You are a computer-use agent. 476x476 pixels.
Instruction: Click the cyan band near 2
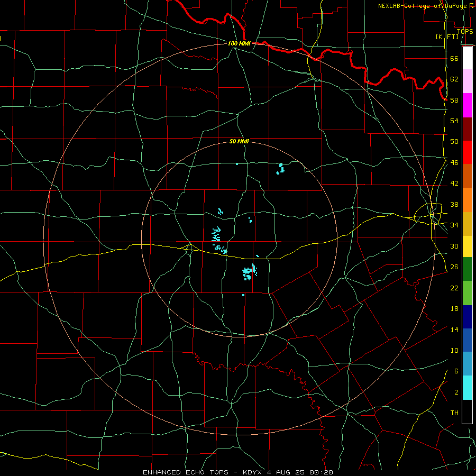pyautogui.click(x=467, y=388)
